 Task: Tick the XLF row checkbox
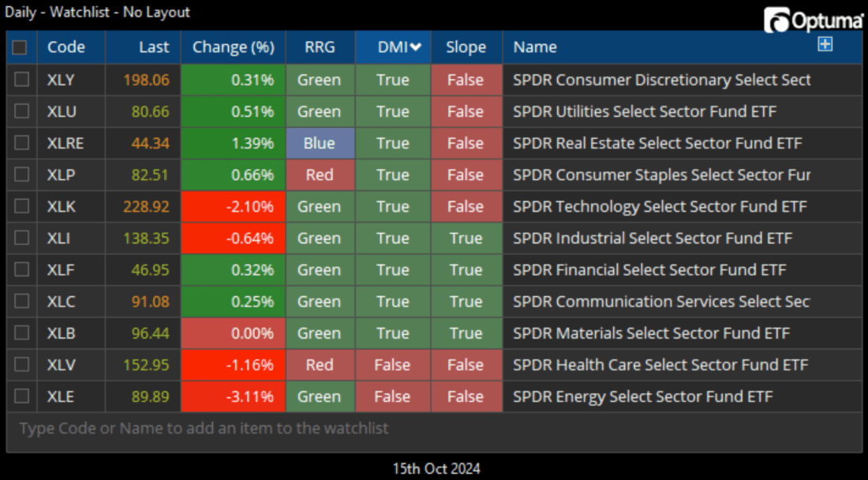coord(21,270)
